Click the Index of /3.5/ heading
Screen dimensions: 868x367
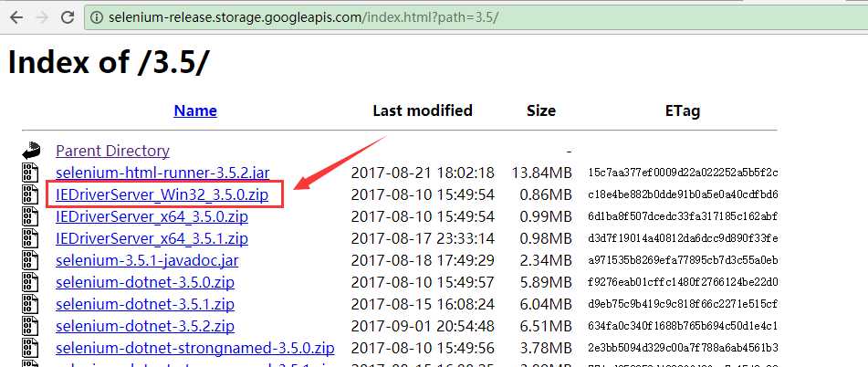coord(109,61)
